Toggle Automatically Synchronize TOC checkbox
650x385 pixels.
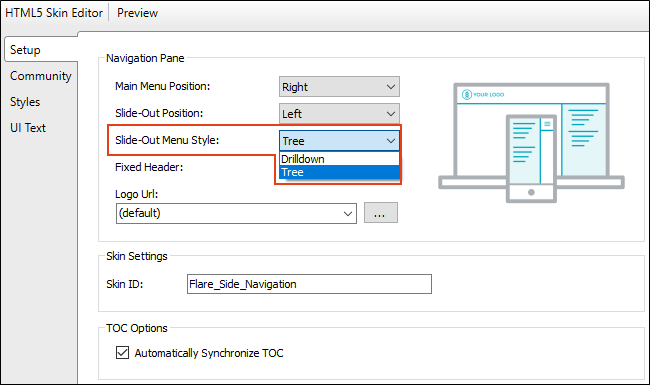point(122,353)
